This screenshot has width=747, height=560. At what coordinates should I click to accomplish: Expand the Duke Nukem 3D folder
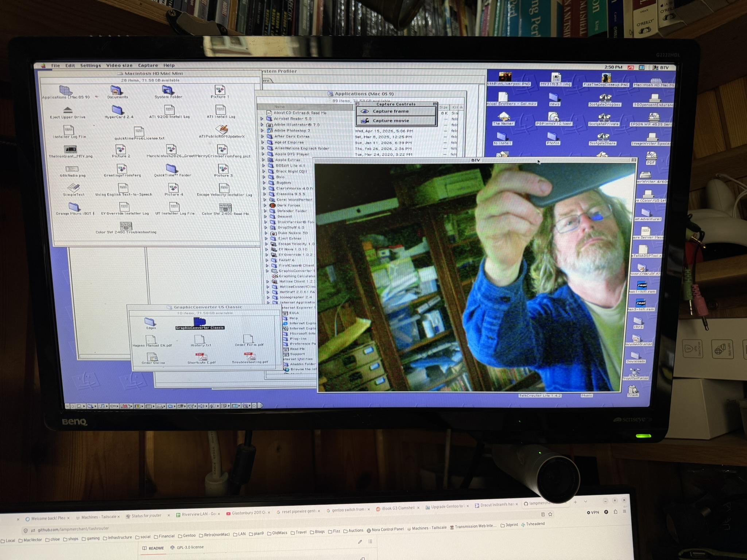(x=266, y=233)
